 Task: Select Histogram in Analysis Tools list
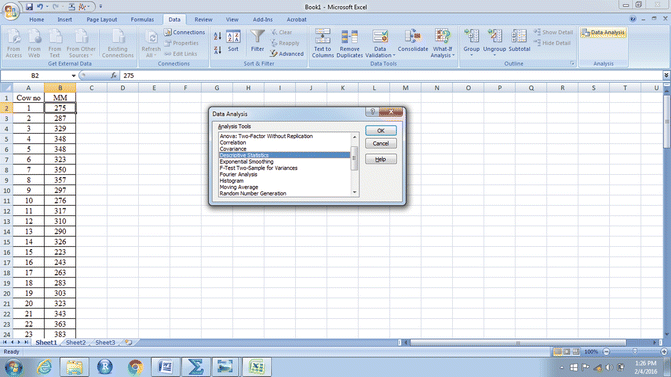point(284,181)
